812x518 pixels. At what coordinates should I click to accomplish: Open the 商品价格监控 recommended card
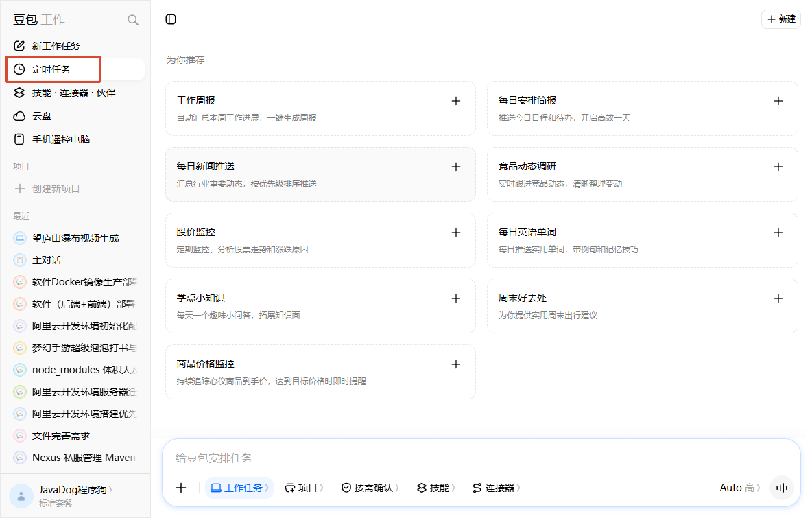coord(320,371)
